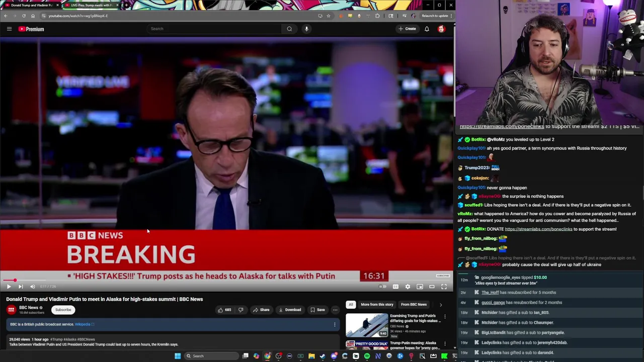644x362 pixels.
Task: Bookmark this page with star icon
Action: point(329,16)
